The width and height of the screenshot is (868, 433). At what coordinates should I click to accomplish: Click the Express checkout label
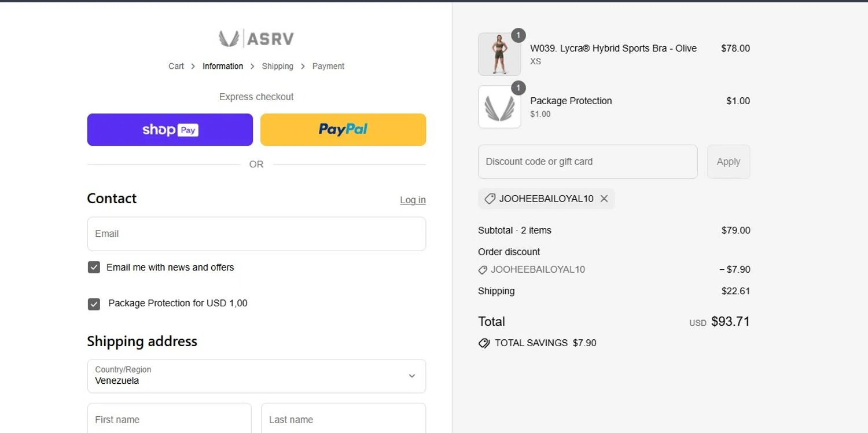(256, 97)
